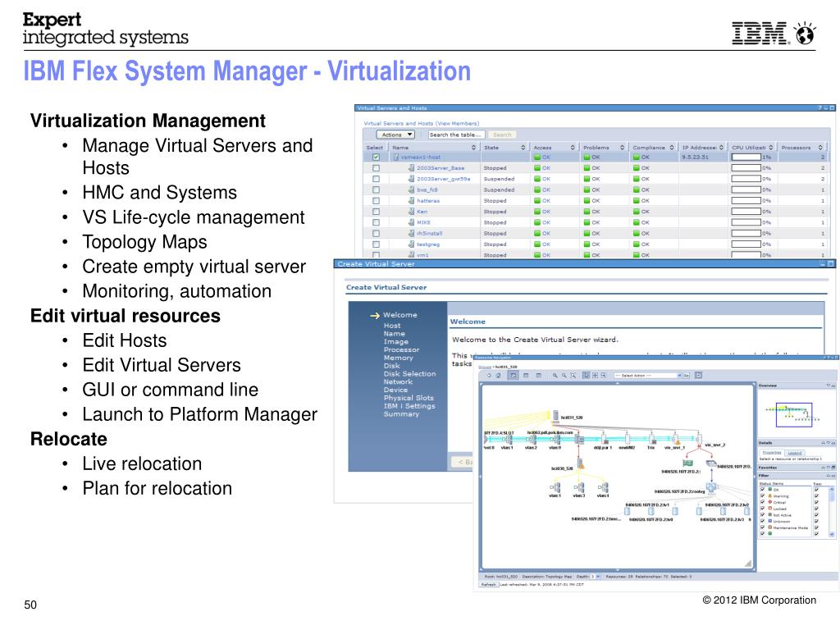Click the CPU utilization bar for MIKE row
The height and width of the screenshot is (630, 840).
[746, 222]
